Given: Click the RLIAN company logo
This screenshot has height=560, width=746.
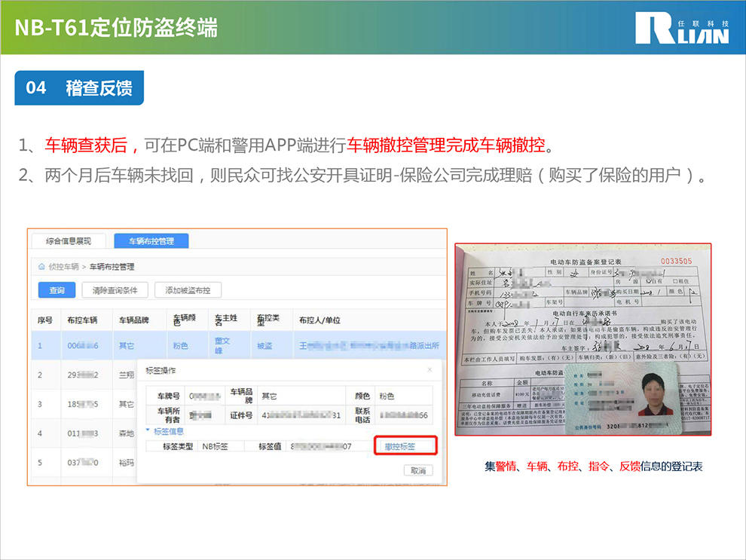Looking at the screenshot, I should coord(681,28).
